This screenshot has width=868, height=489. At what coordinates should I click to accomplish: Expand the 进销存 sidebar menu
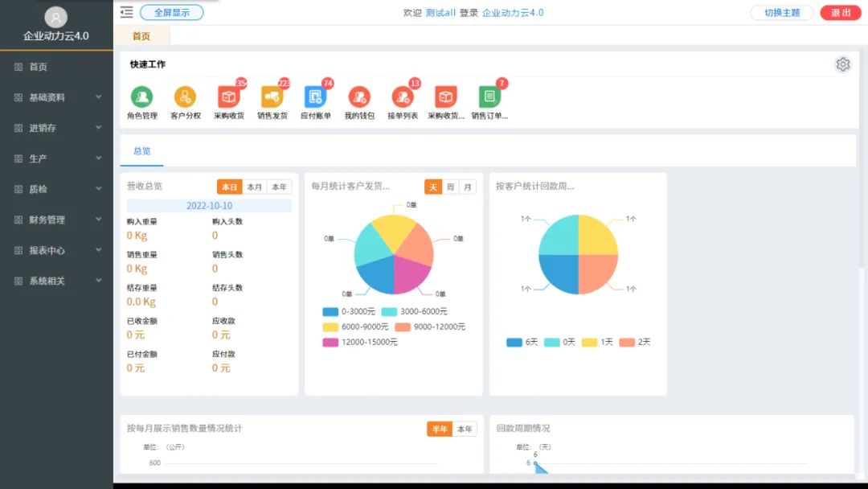56,128
